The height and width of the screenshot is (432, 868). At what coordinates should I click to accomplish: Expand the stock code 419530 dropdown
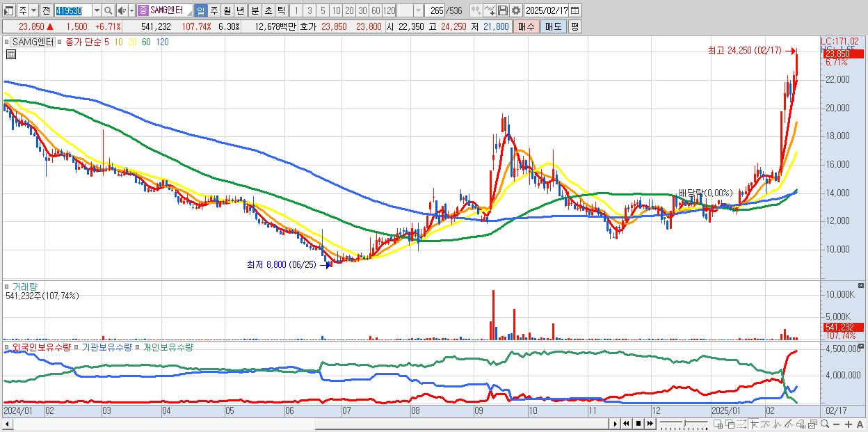click(97, 10)
